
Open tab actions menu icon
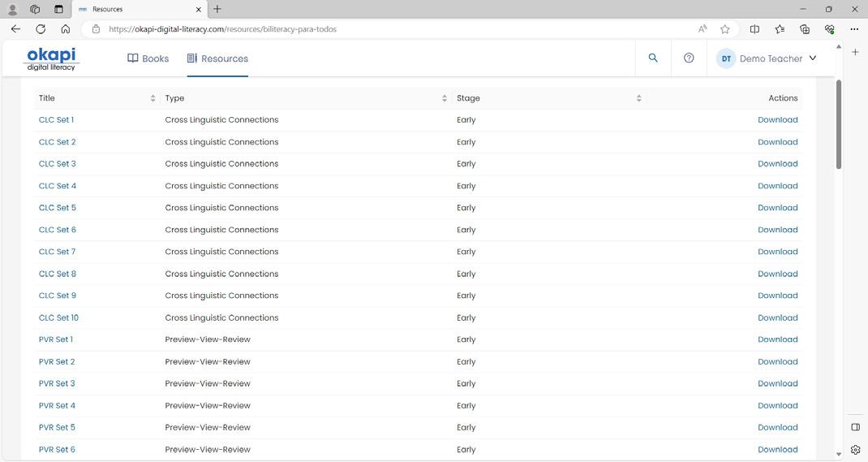pos(58,9)
